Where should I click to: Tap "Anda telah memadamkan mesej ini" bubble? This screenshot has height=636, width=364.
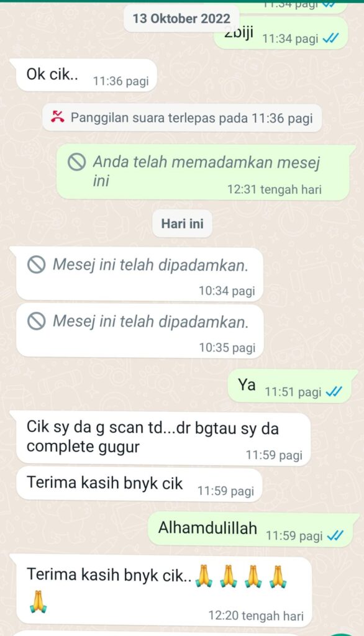point(204,172)
